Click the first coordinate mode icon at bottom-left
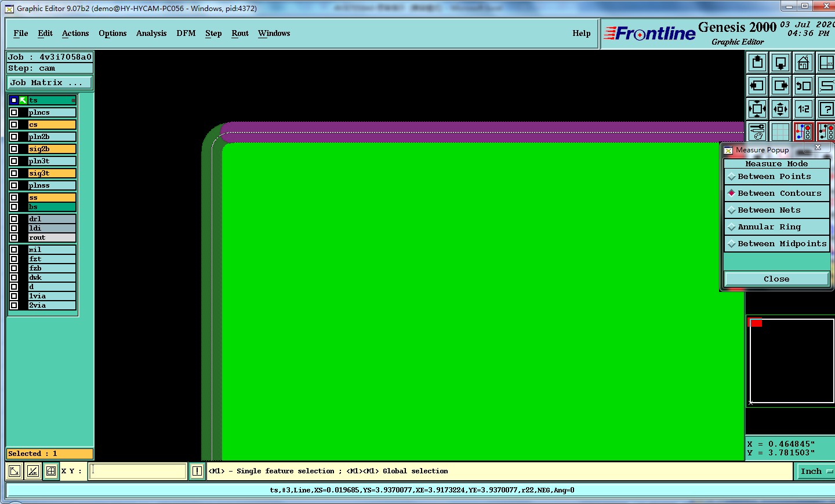The image size is (835, 504). tap(15, 472)
